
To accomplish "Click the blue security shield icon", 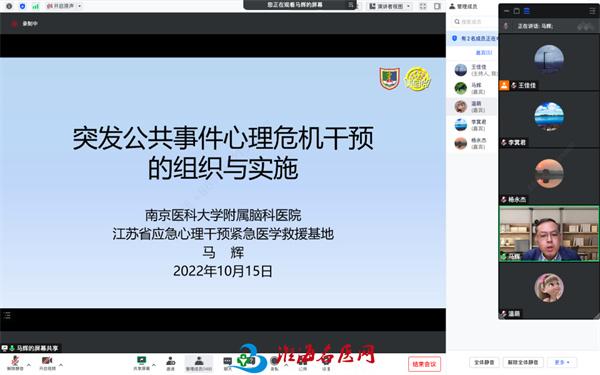I will coord(22,6).
